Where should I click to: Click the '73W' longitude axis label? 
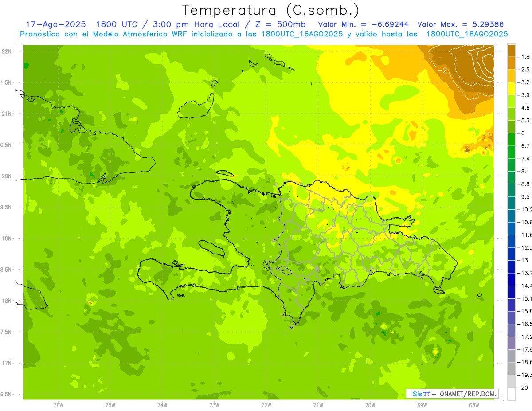(214, 405)
